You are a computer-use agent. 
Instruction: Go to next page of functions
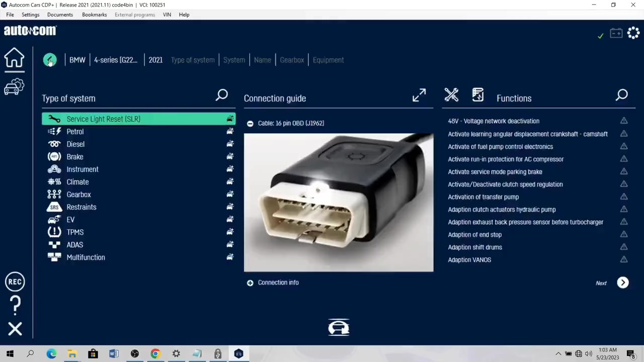click(623, 283)
